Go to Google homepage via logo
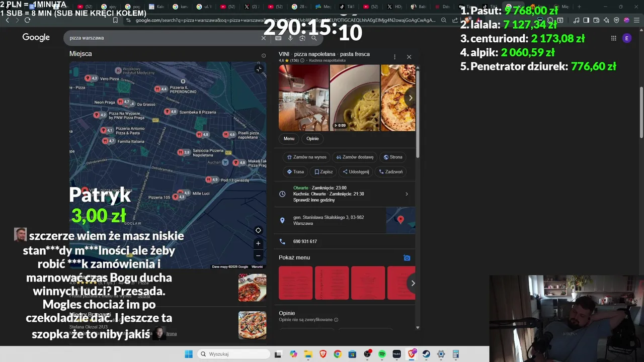This screenshot has height=362, width=644. coord(36,37)
